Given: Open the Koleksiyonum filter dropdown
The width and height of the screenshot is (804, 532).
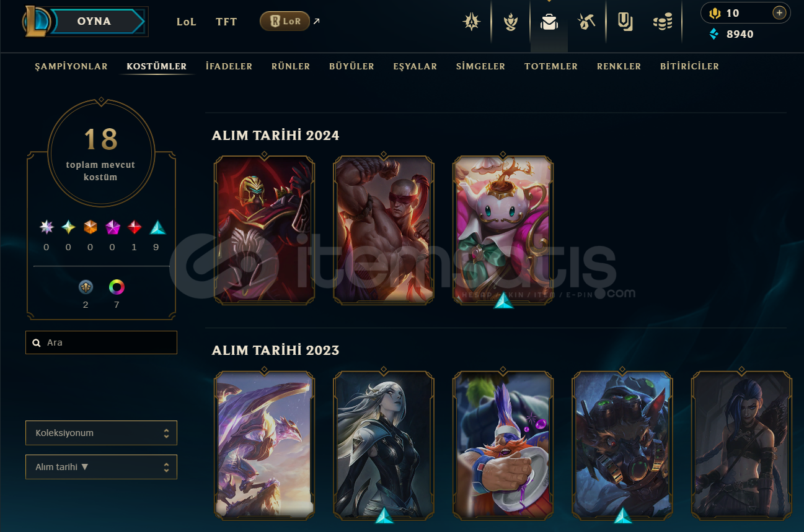Looking at the screenshot, I should [101, 433].
